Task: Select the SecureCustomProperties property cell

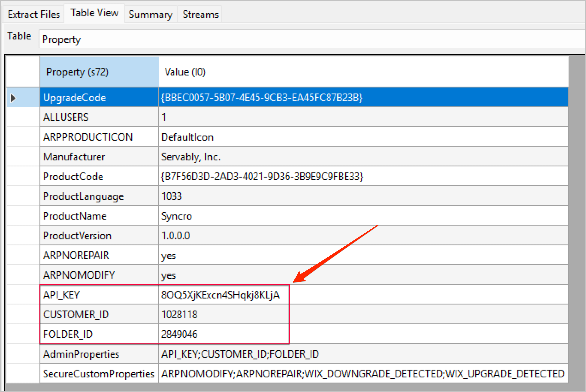Action: (x=99, y=374)
